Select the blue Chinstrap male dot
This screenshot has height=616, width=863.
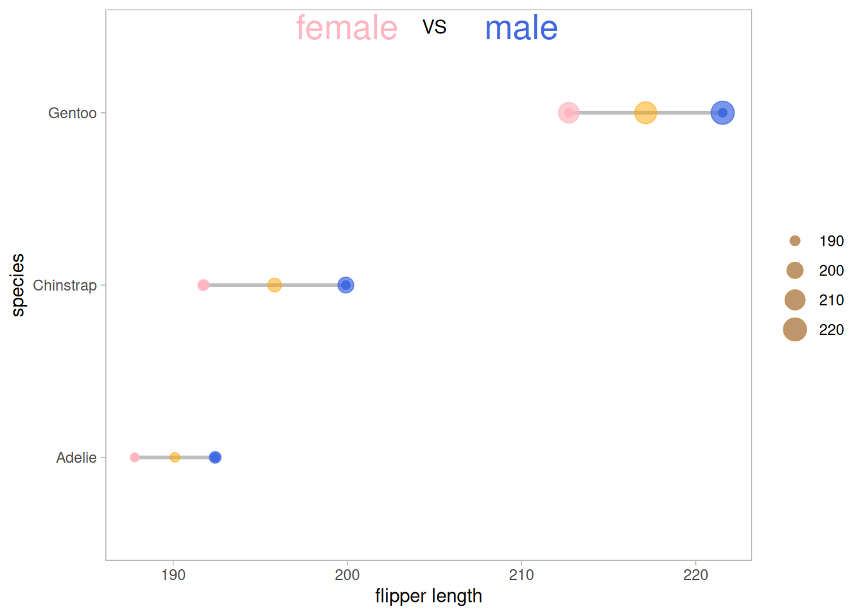click(345, 285)
